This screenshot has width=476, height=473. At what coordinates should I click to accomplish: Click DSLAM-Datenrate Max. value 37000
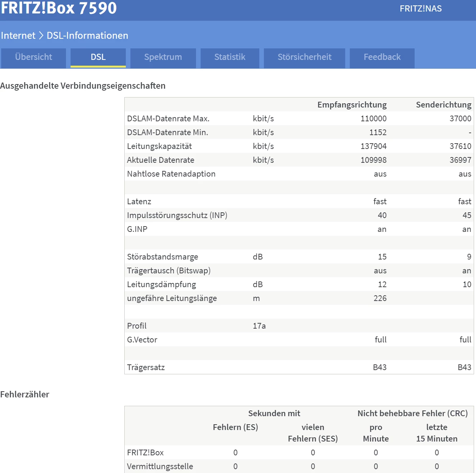click(460, 119)
